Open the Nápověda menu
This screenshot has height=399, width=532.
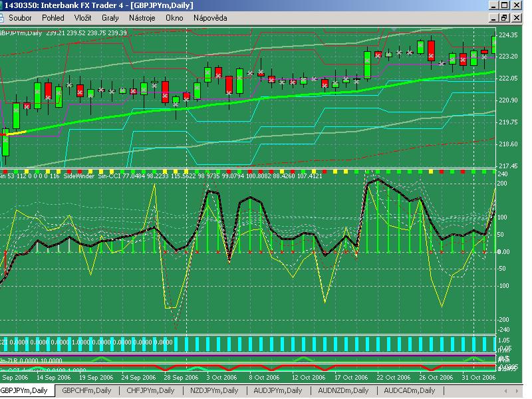pos(210,18)
